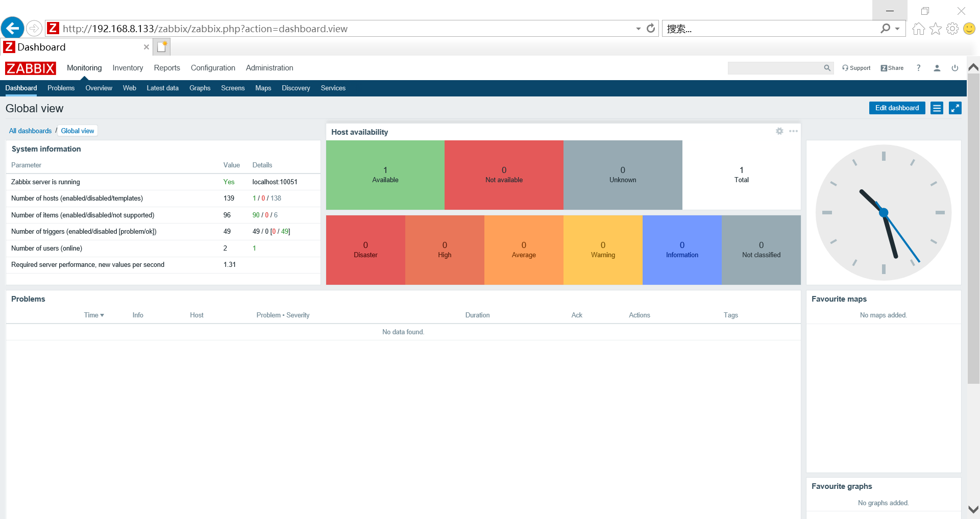The height and width of the screenshot is (519, 980).
Task: Click the analog clock widget
Action: coord(884,212)
